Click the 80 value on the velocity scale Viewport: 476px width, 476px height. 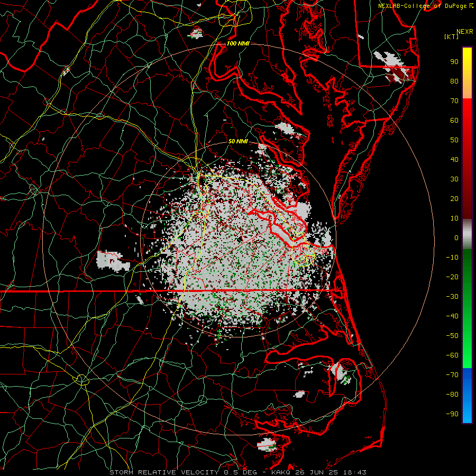click(454, 81)
